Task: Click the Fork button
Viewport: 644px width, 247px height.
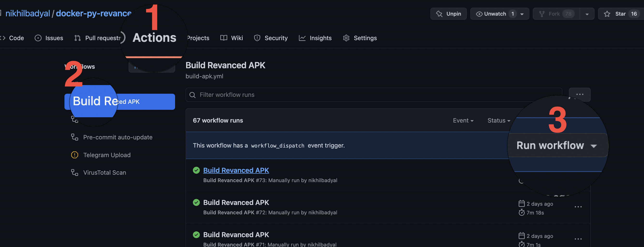Action: pyautogui.click(x=556, y=14)
